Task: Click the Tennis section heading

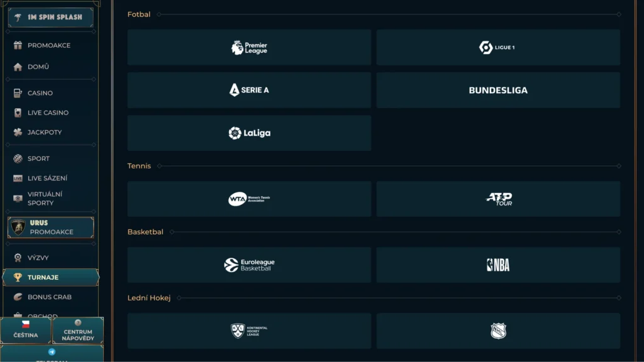Action: pos(139,166)
